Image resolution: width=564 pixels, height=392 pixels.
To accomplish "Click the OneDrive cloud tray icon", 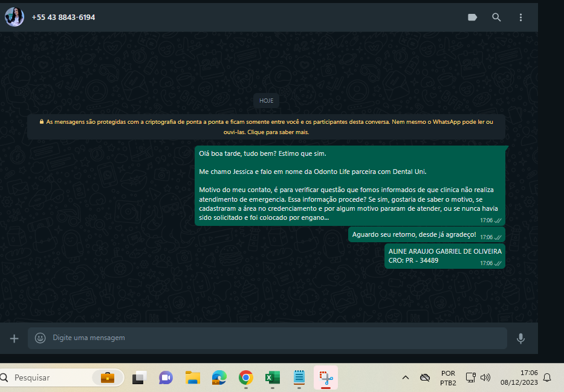I will point(425,378).
